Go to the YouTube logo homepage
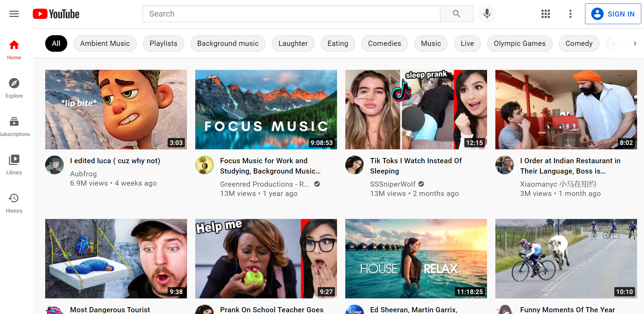 (56, 14)
